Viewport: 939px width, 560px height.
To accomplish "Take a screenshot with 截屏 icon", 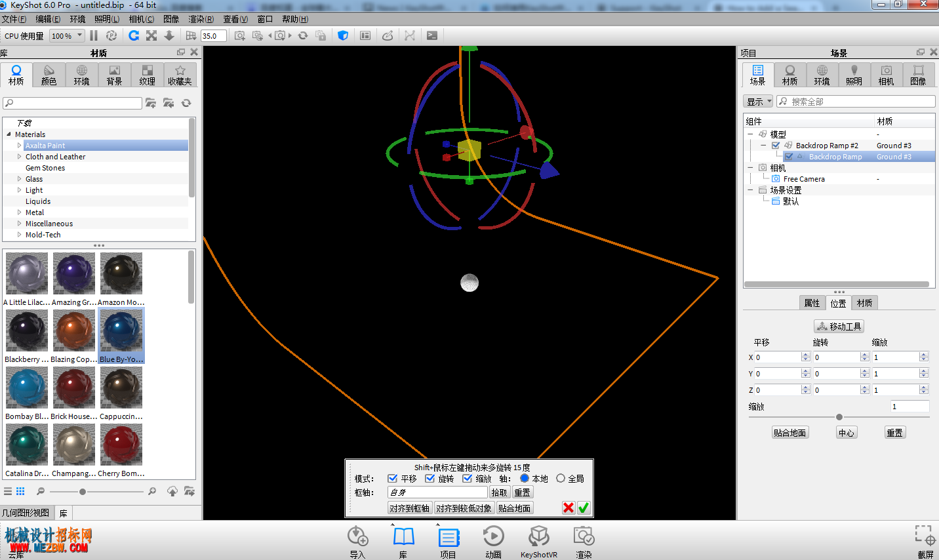I will coord(925,542).
